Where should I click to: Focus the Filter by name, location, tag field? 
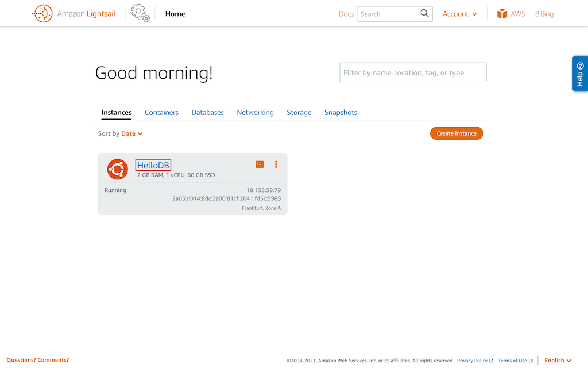point(413,72)
